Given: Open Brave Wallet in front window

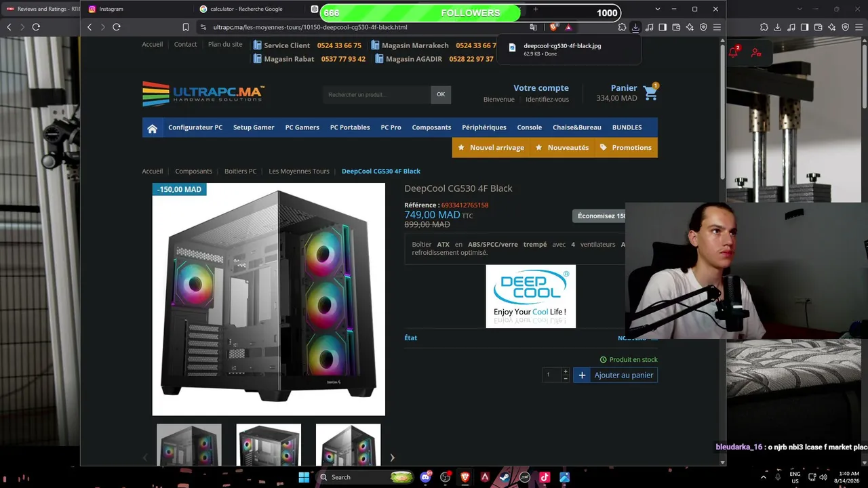Looking at the screenshot, I should [x=676, y=27].
